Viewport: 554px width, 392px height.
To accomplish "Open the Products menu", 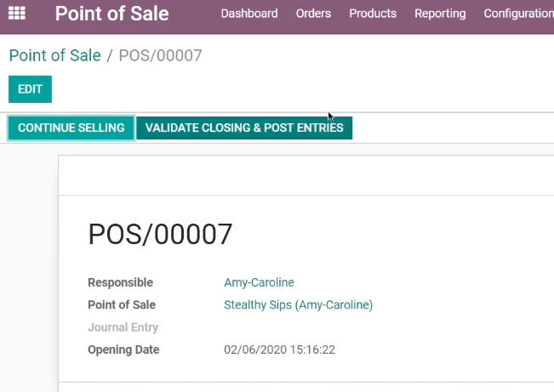I will [373, 14].
